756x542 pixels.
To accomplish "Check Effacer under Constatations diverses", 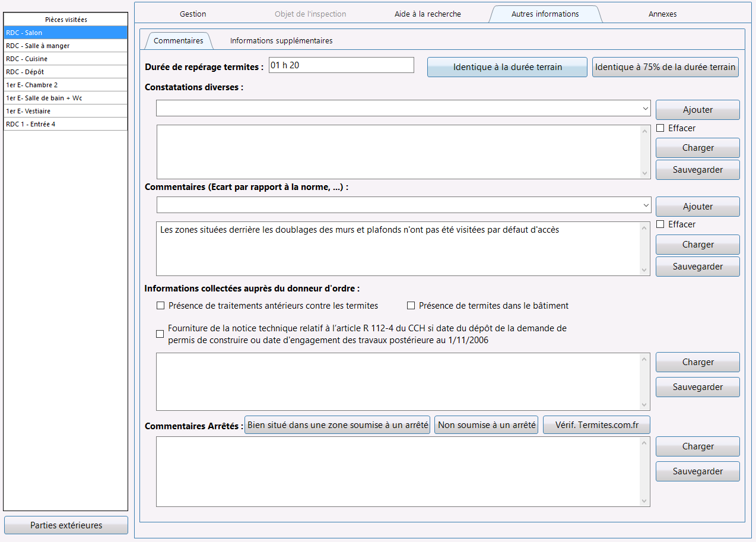I will (x=660, y=128).
